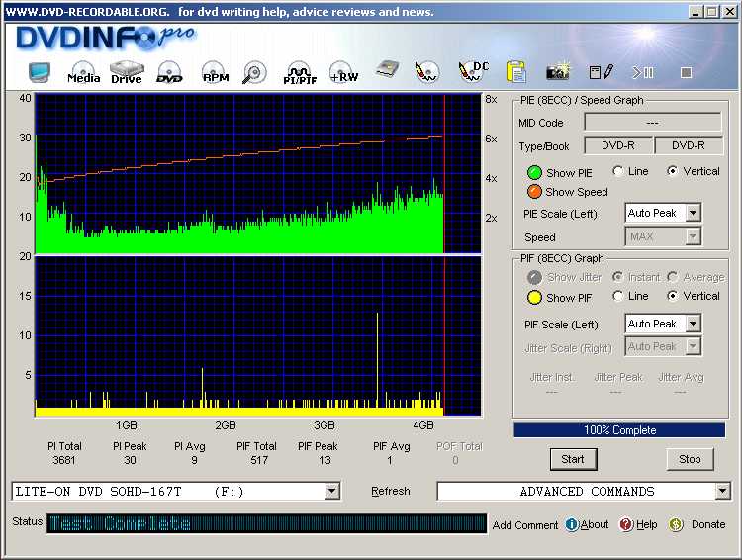Open the Media info tool
The image size is (742, 560).
point(83,73)
